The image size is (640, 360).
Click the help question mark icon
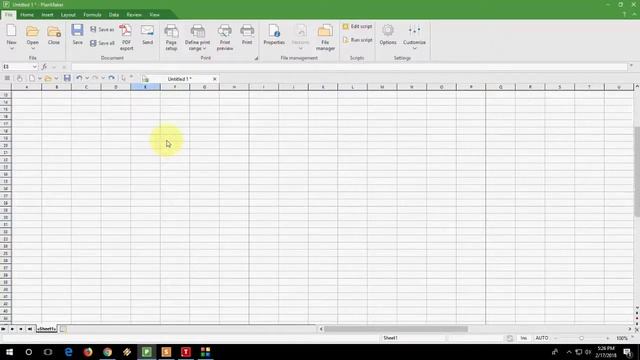tap(624, 15)
